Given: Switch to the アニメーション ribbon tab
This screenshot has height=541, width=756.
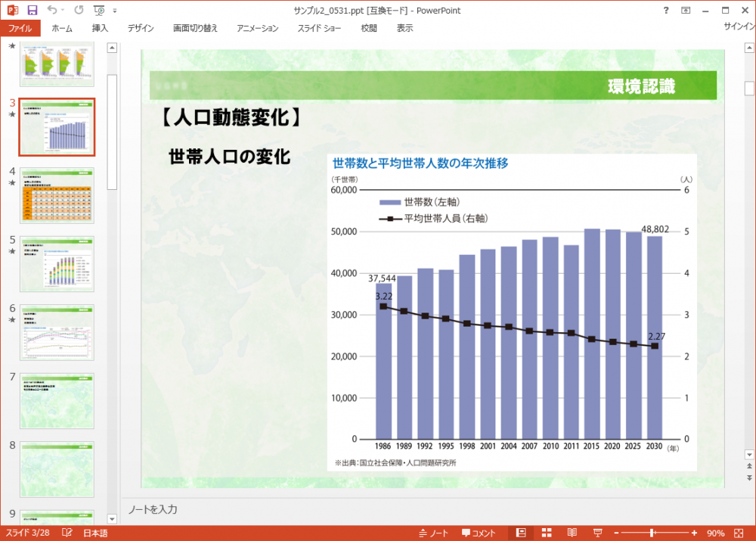Looking at the screenshot, I should (x=257, y=29).
